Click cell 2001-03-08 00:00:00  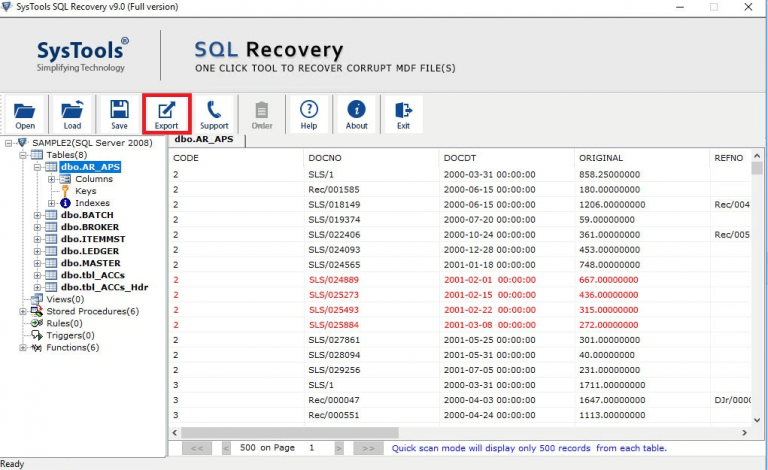[x=489, y=325]
